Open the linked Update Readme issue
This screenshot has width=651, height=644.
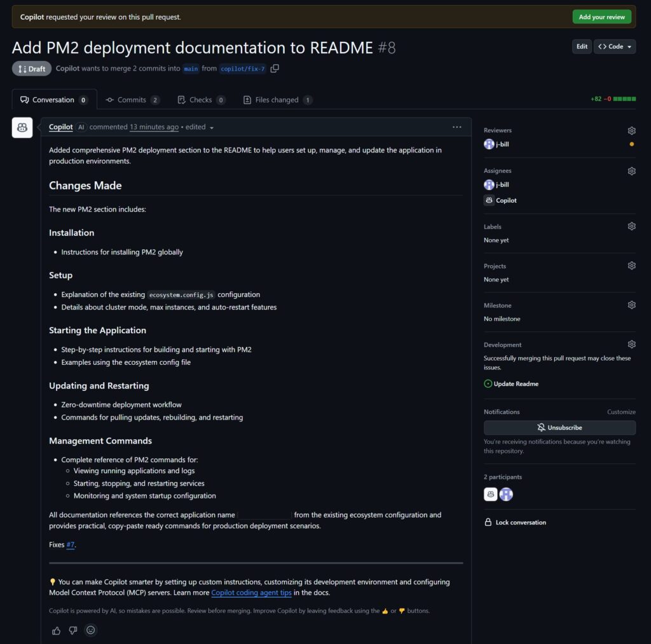[516, 383]
